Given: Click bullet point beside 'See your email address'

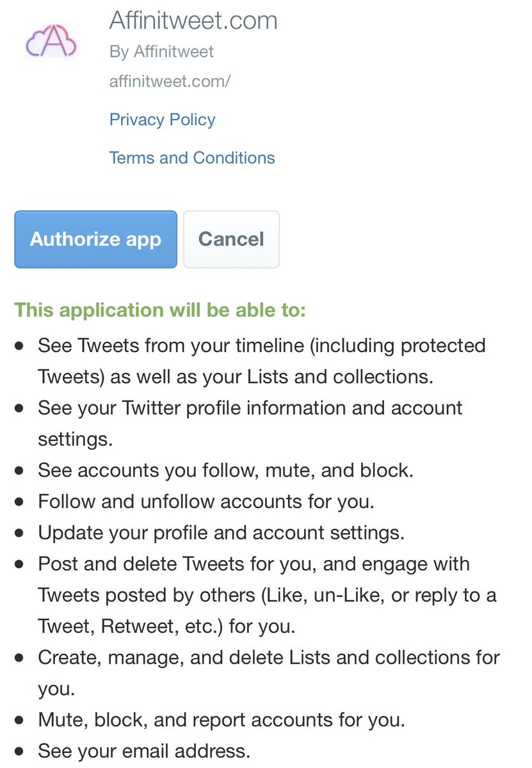Looking at the screenshot, I should [x=20, y=751].
